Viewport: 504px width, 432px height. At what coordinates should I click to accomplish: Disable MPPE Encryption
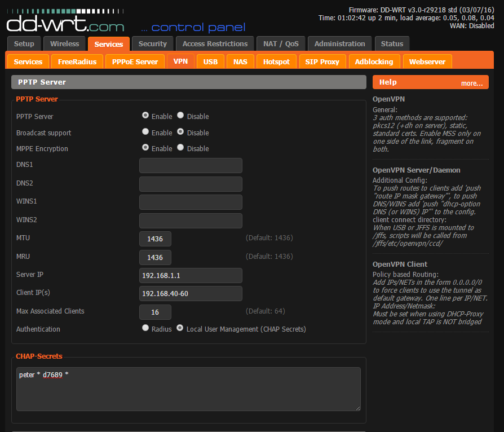tap(180, 148)
